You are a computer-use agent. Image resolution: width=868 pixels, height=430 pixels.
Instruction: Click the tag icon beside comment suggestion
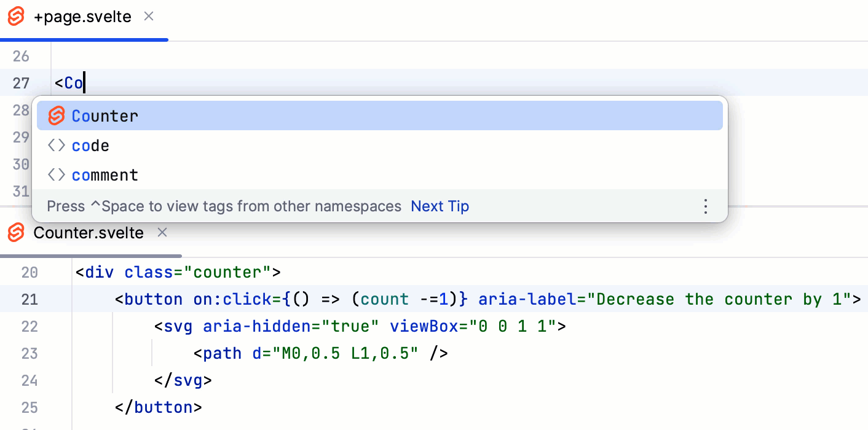coord(57,175)
